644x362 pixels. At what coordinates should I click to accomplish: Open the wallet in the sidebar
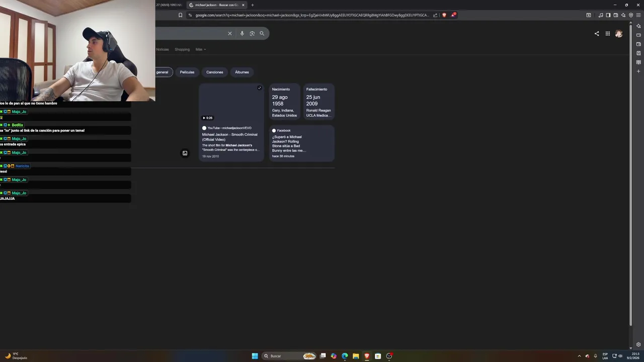pos(638,44)
